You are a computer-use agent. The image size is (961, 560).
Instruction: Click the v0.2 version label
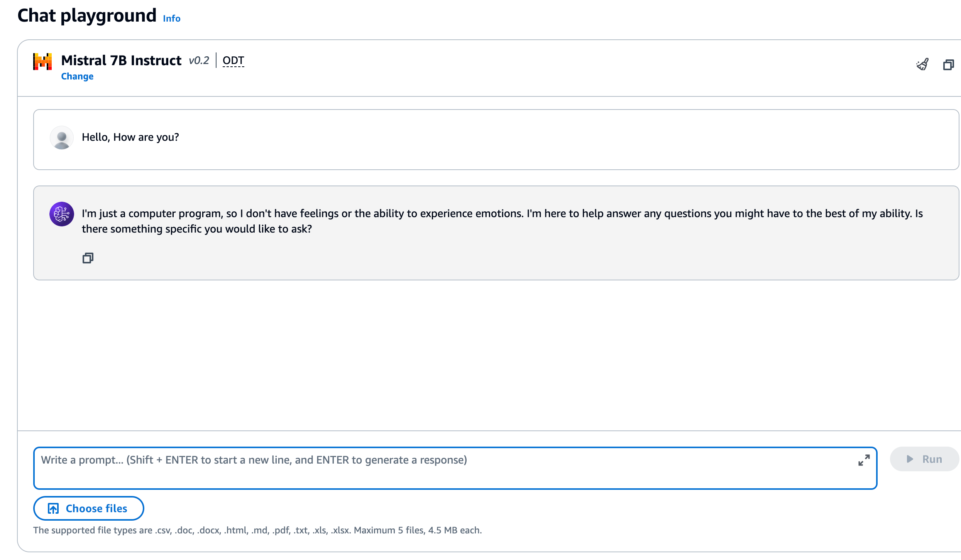199,61
